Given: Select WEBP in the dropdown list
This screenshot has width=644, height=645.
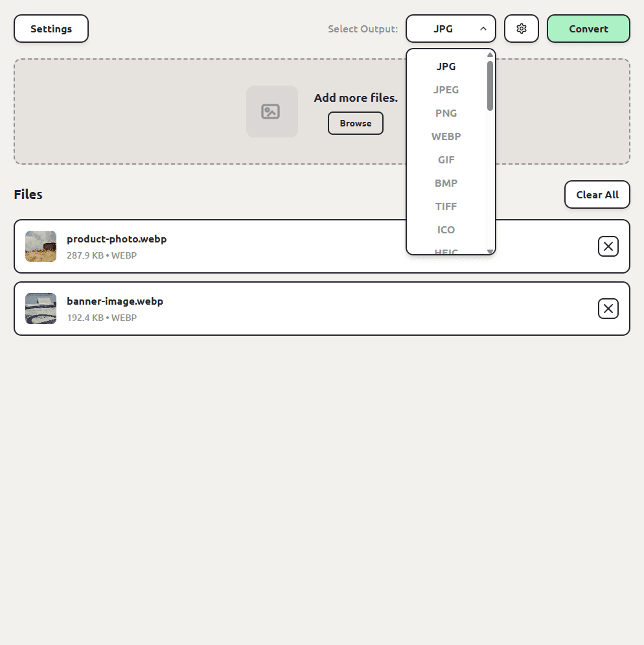Looking at the screenshot, I should [x=446, y=137].
